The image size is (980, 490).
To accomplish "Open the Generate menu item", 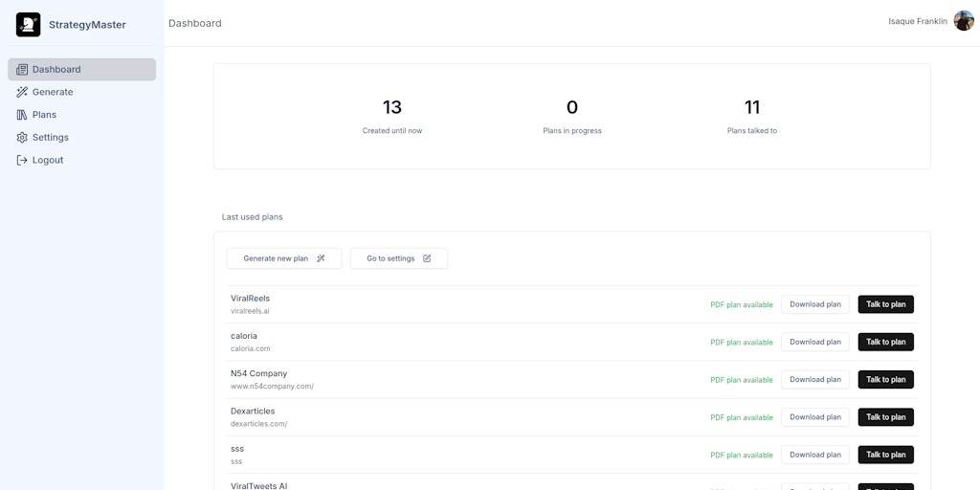I will tap(82, 92).
